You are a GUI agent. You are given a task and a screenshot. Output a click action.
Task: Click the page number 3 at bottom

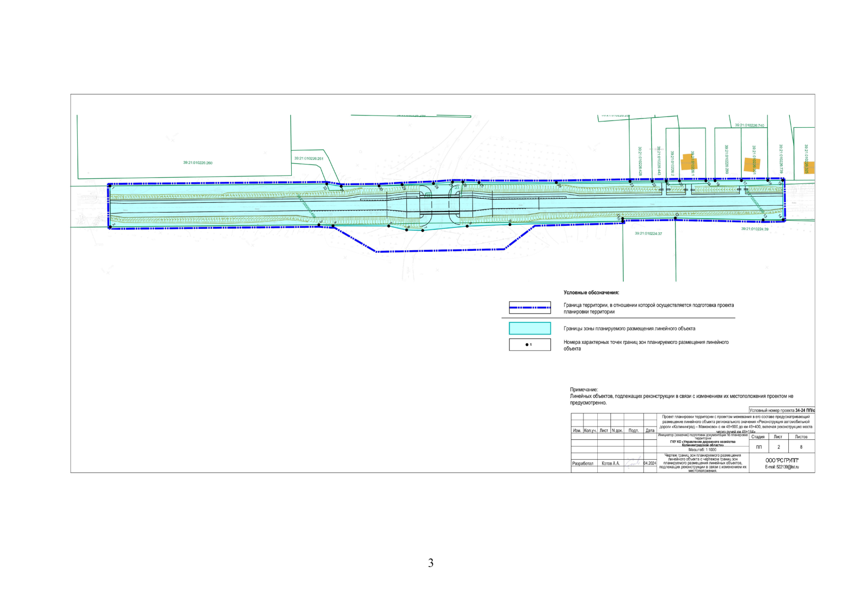(x=431, y=563)
